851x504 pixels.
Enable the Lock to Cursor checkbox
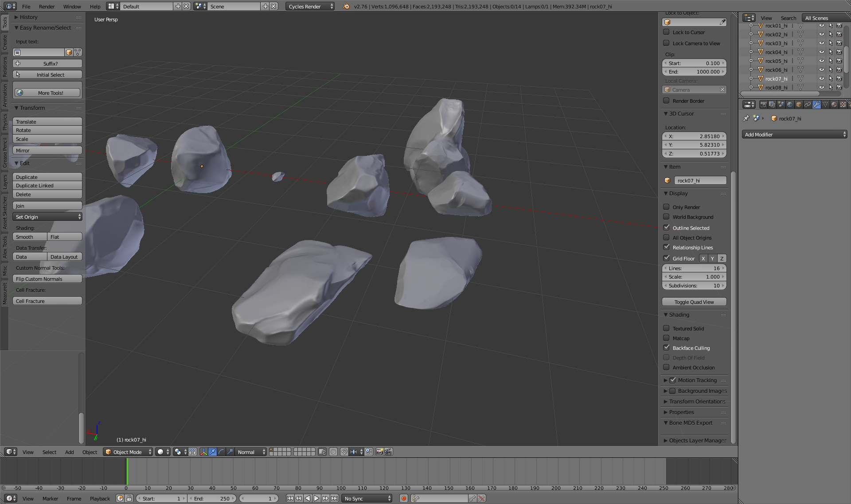666,32
